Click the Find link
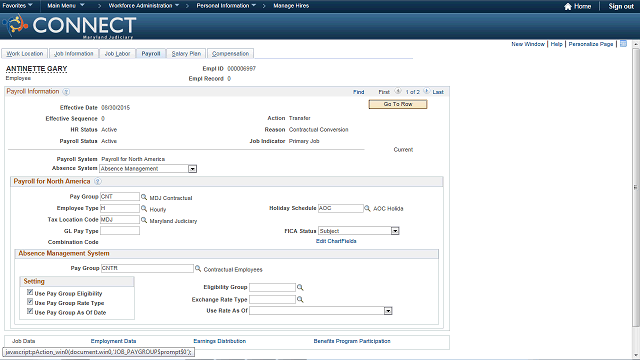Screen dimensions: 640x360 (358, 92)
